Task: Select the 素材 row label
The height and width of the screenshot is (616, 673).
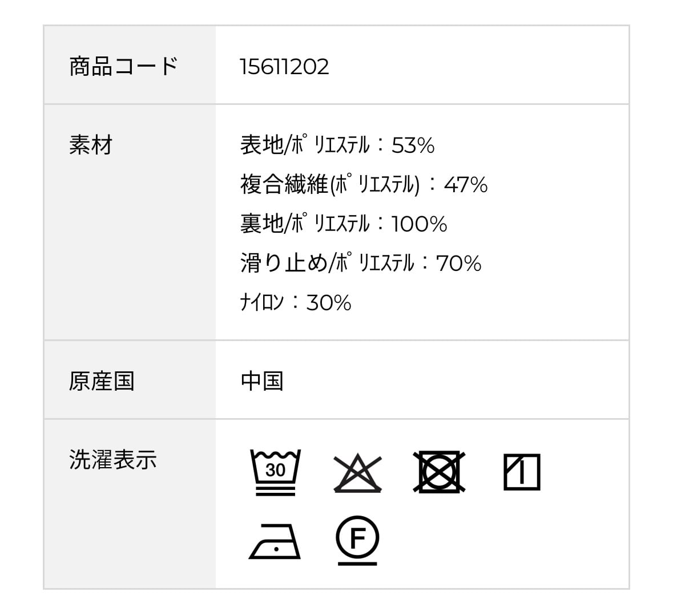Action: [x=91, y=145]
